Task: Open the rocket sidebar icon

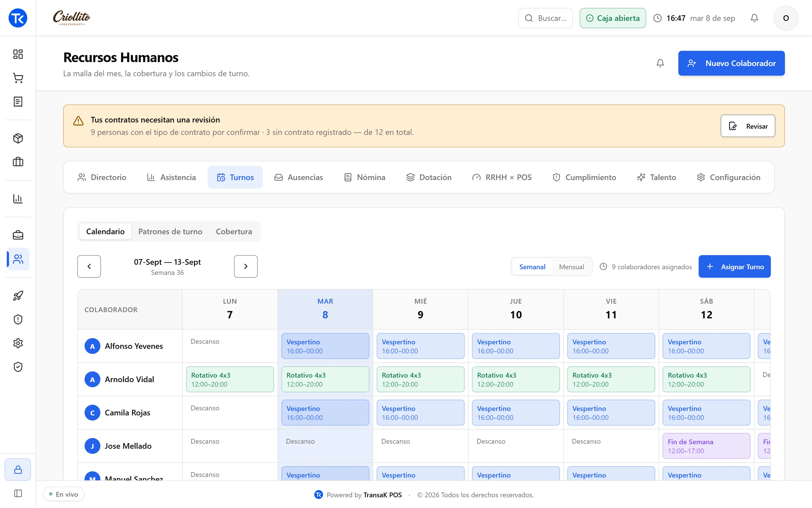Action: point(18,296)
